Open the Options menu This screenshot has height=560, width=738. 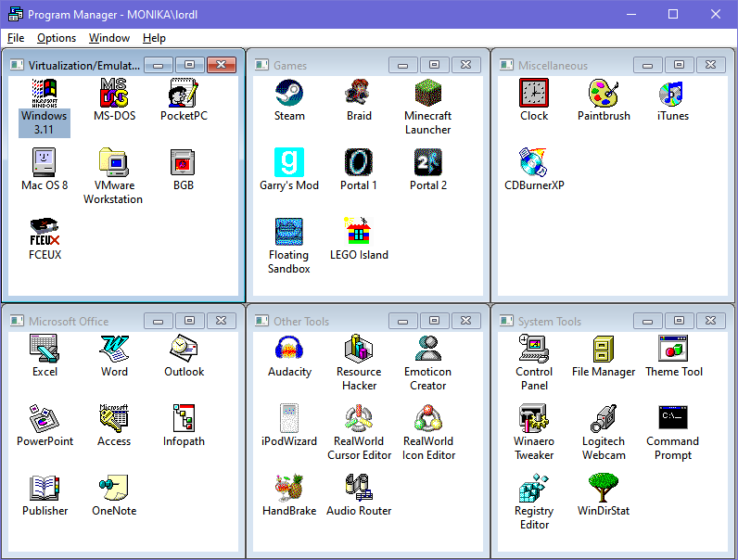pyautogui.click(x=57, y=38)
